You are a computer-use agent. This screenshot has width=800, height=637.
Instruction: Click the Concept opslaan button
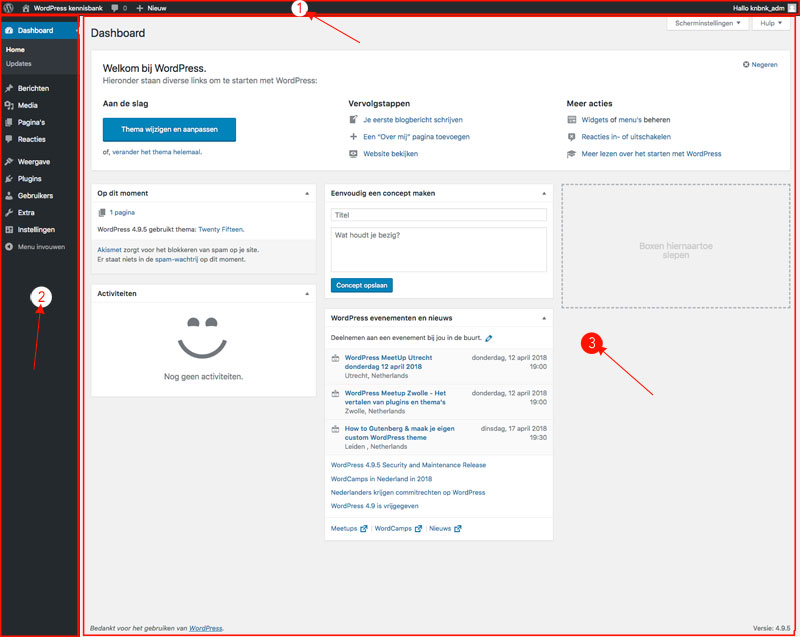[x=362, y=286]
